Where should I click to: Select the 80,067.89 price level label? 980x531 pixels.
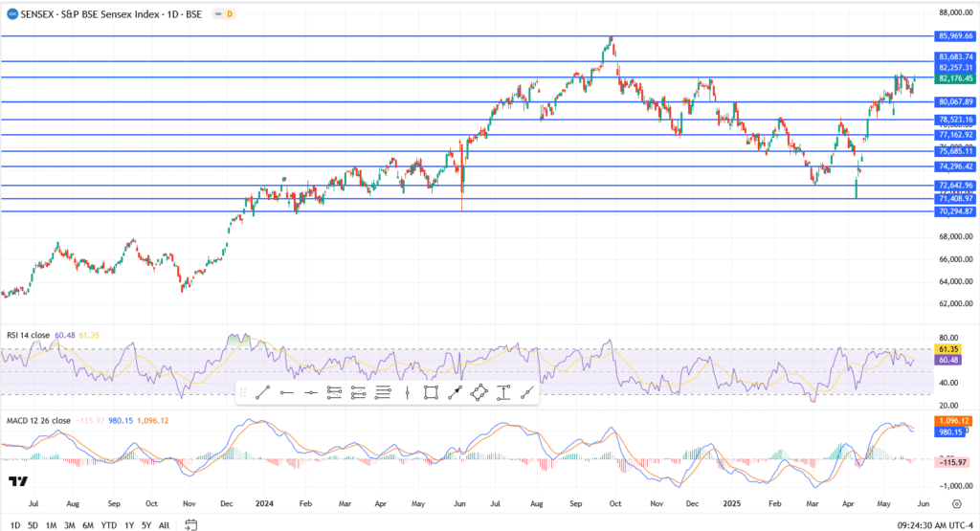pyautogui.click(x=954, y=101)
